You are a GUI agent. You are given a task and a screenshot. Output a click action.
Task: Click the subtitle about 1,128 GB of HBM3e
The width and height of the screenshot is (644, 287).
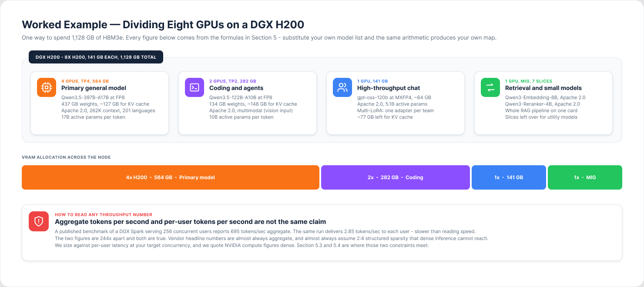pos(259,38)
